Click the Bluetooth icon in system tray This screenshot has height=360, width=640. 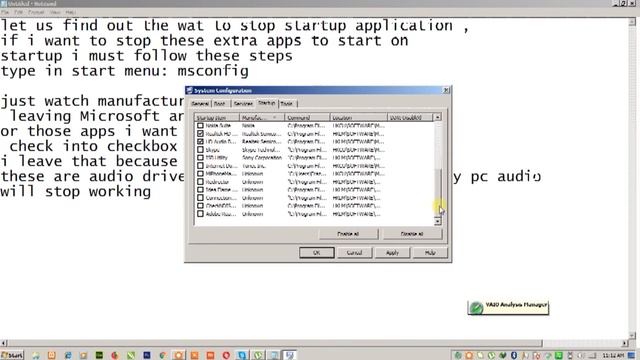click(x=514, y=356)
